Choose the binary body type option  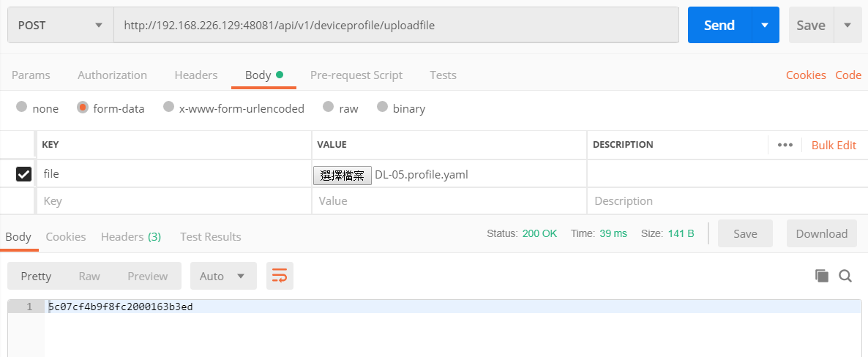pyautogui.click(x=382, y=108)
